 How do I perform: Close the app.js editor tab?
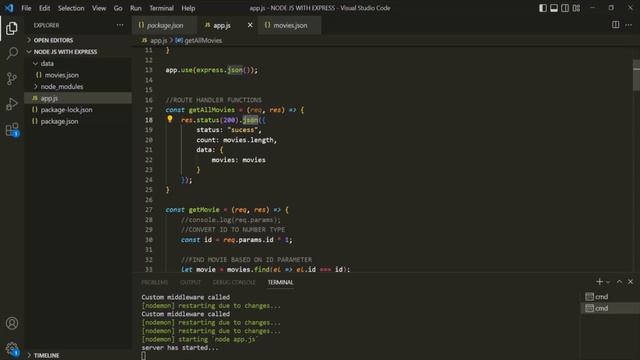[250, 25]
